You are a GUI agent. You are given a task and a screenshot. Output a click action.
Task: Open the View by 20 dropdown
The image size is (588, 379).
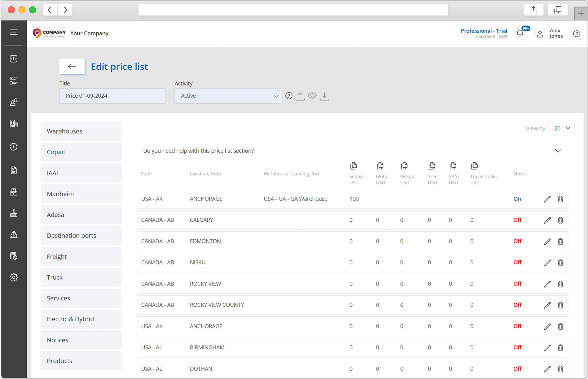[561, 128]
